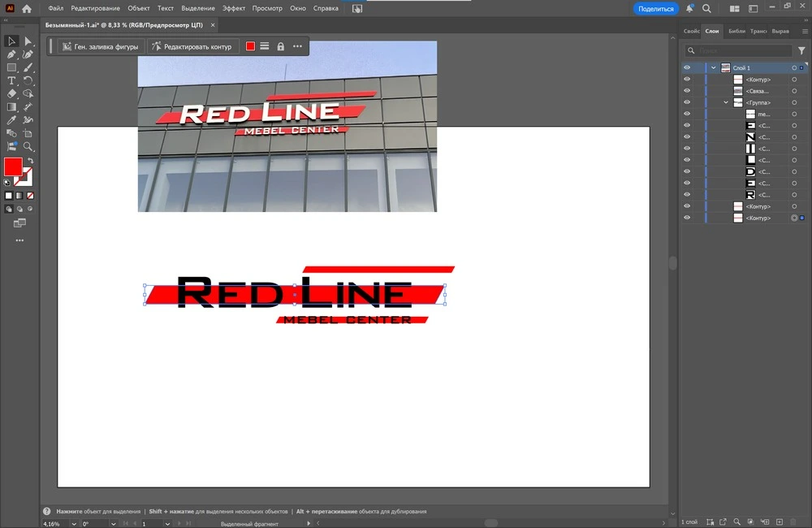812x528 pixels.
Task: Open the Эффект menu
Action: point(234,8)
